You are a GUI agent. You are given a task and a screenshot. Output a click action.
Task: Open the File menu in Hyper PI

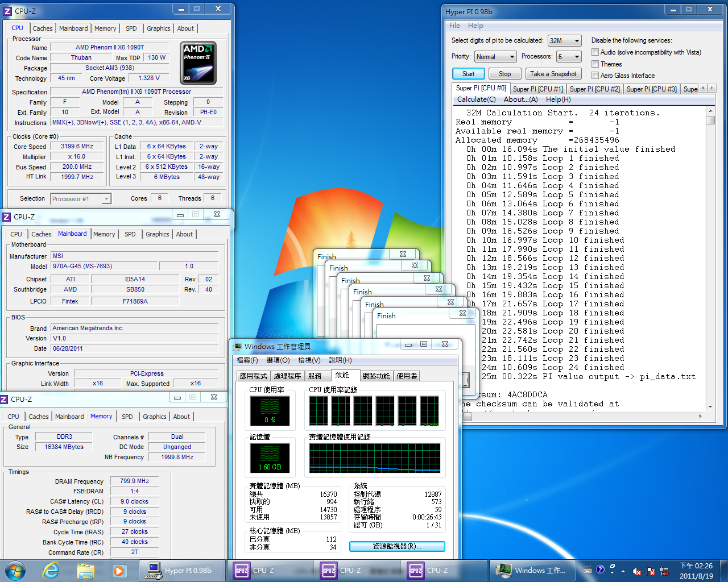[x=454, y=26]
